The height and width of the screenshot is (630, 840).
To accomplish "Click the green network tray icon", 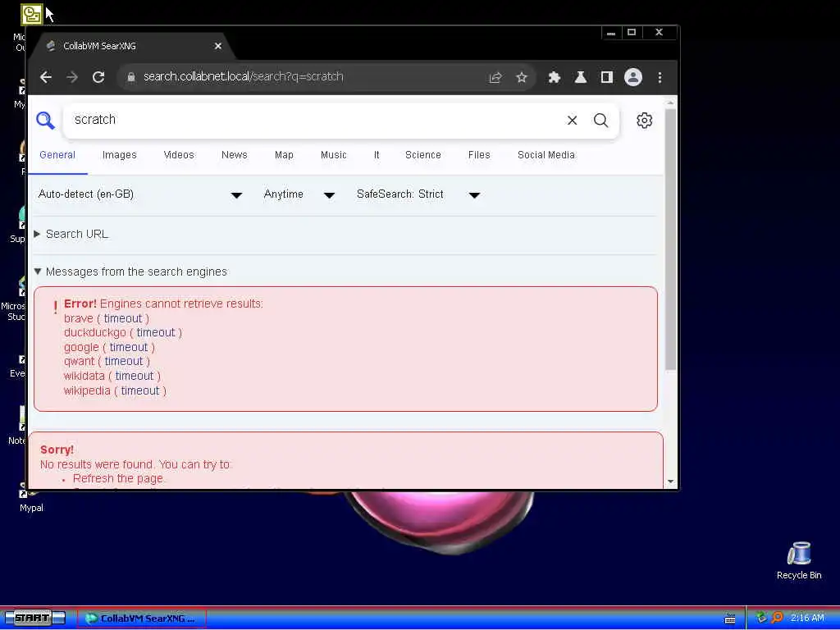I will click(x=761, y=617).
